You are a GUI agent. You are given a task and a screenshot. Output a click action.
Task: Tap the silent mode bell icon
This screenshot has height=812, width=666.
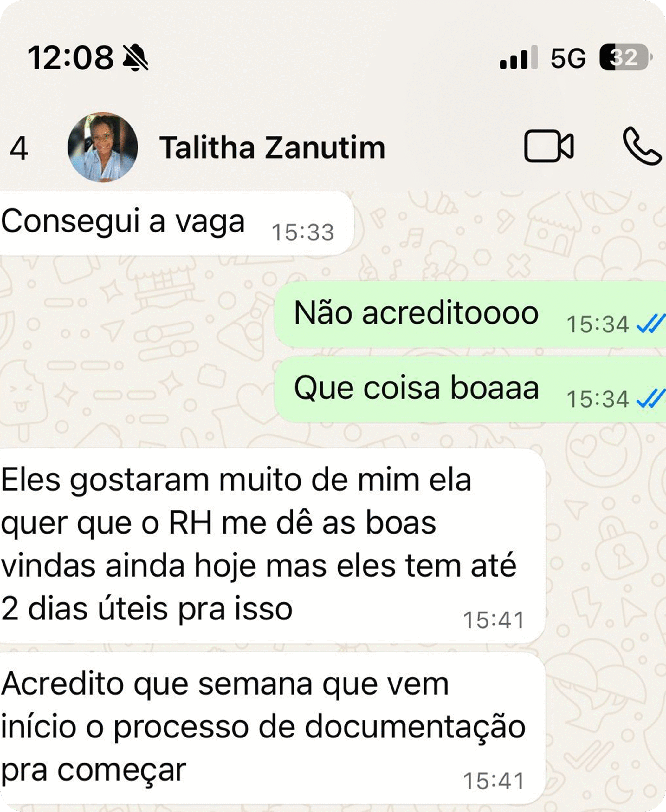tap(135, 58)
